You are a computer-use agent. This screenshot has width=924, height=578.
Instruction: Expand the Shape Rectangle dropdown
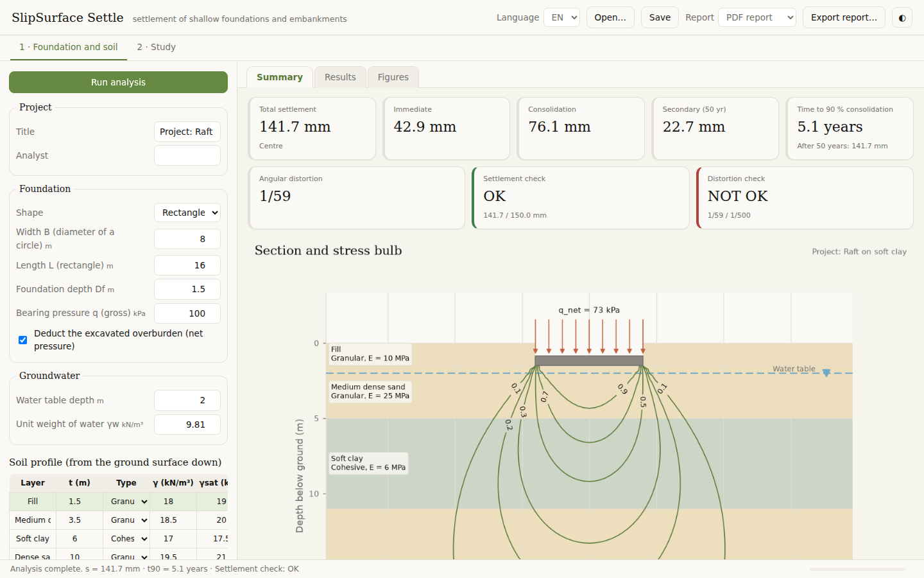[187, 213]
